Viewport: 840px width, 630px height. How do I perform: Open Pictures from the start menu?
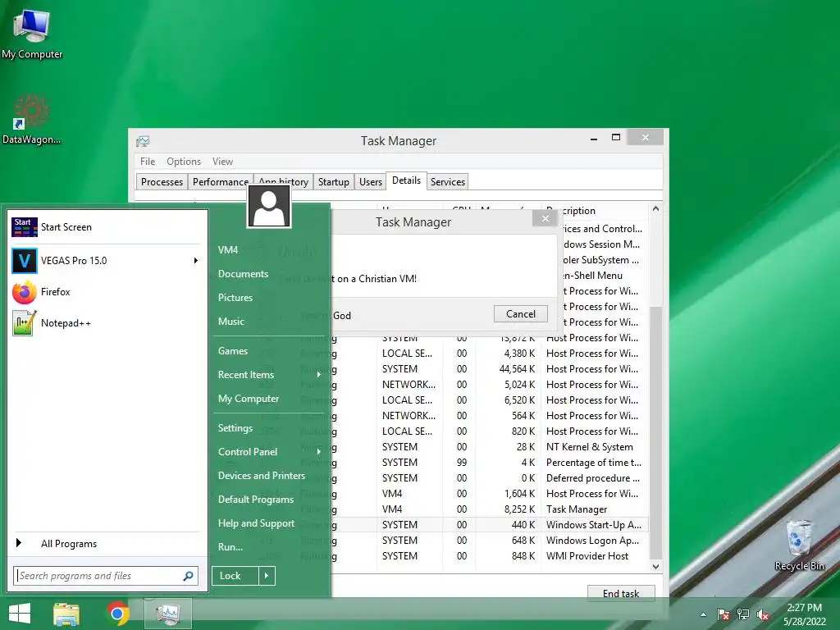(x=235, y=297)
